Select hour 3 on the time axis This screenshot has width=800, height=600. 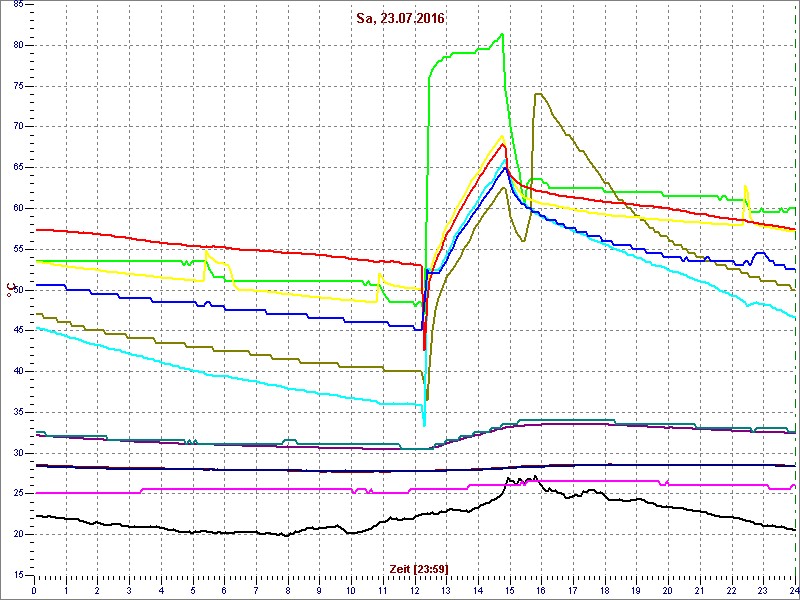tap(129, 590)
